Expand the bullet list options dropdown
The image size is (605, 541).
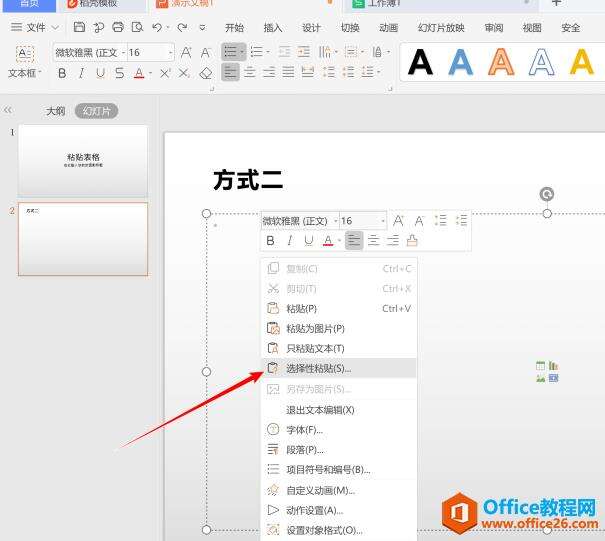pos(242,52)
